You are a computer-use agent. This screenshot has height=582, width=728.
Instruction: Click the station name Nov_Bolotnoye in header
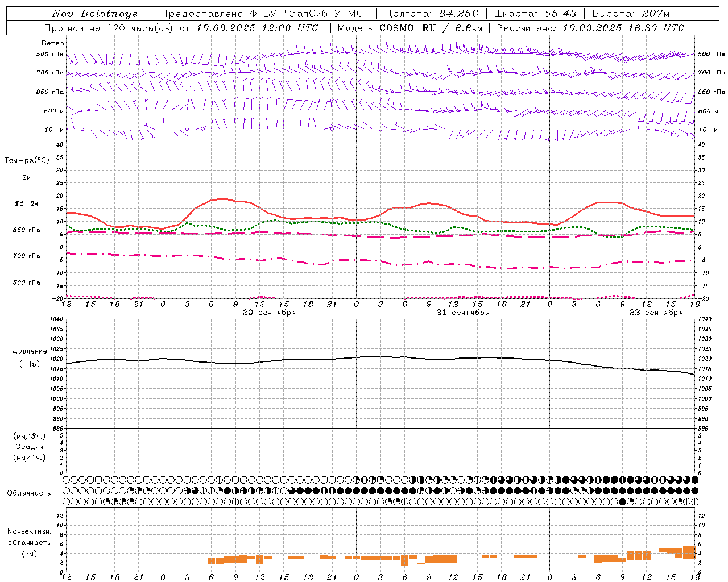pyautogui.click(x=95, y=14)
